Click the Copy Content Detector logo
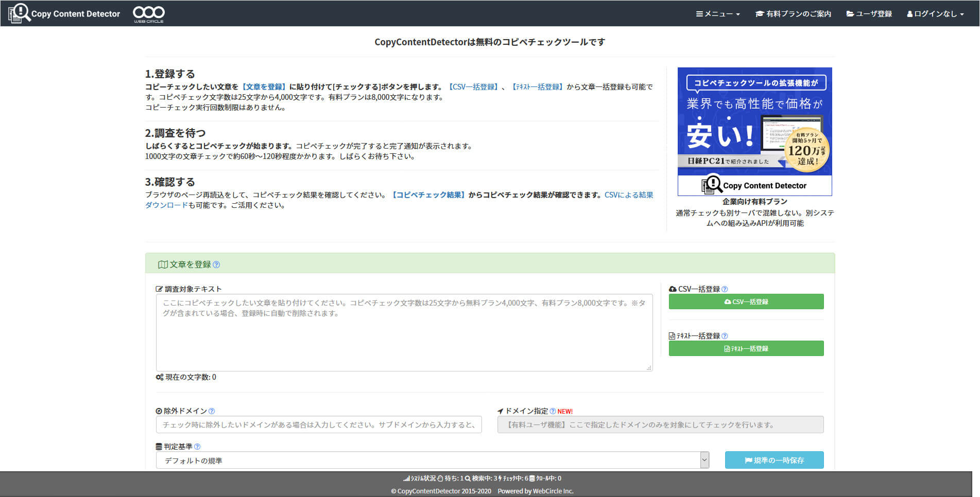 click(x=64, y=13)
